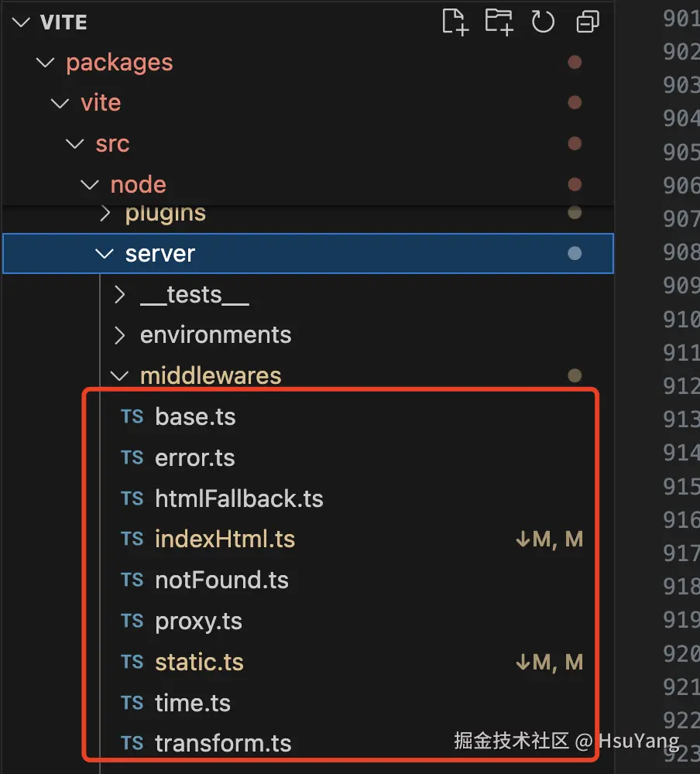Expand the __tests__ folder chevron

tap(119, 295)
